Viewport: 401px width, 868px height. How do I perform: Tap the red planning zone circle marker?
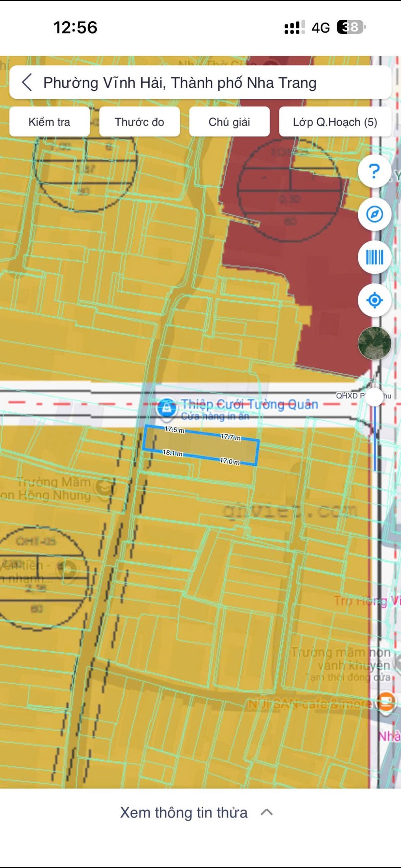[290, 189]
